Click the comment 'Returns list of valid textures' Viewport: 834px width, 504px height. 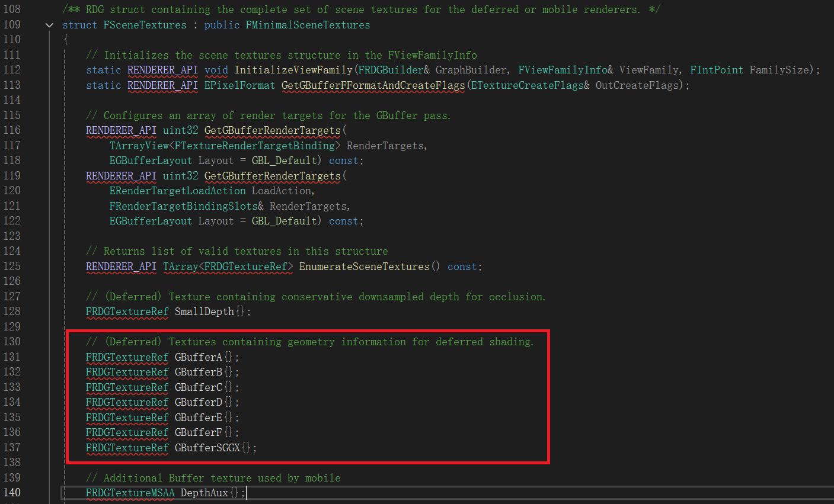pyautogui.click(x=237, y=251)
